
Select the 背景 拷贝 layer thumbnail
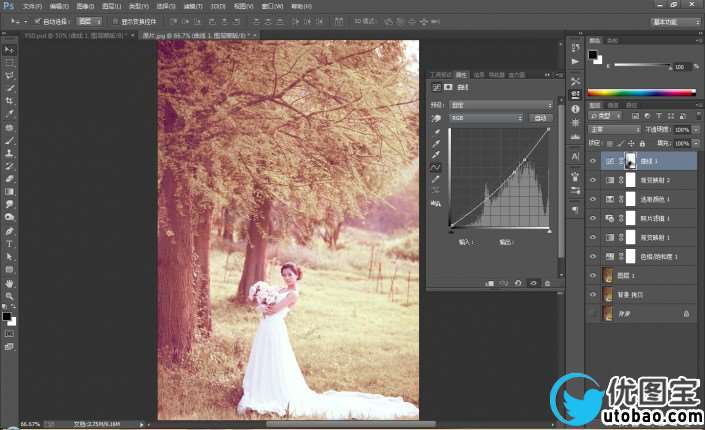607,295
